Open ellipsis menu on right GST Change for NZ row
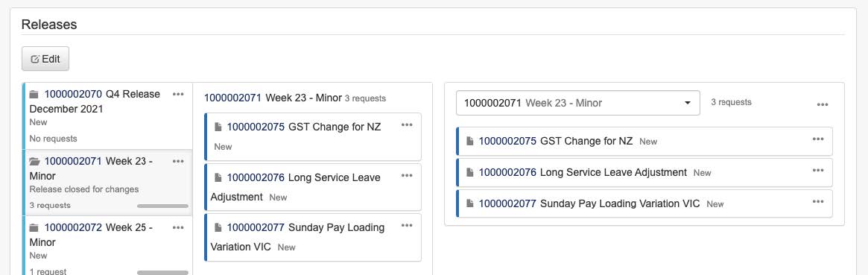 coord(818,139)
